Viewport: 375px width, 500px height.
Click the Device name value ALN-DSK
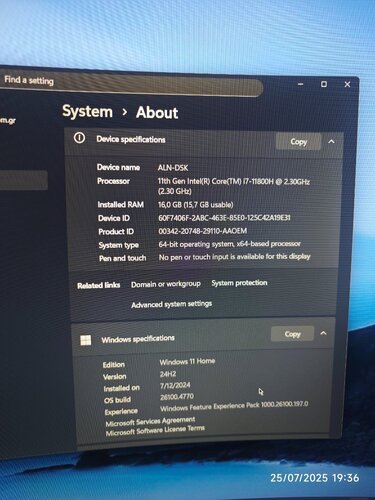[x=173, y=167]
